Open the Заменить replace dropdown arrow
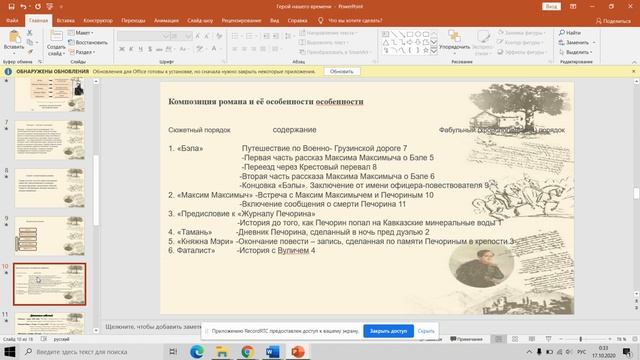 pos(594,42)
